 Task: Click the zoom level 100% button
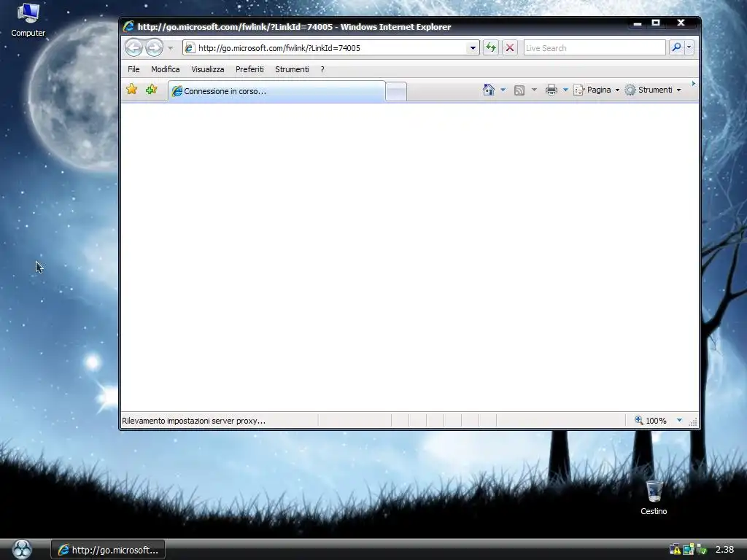(651, 421)
